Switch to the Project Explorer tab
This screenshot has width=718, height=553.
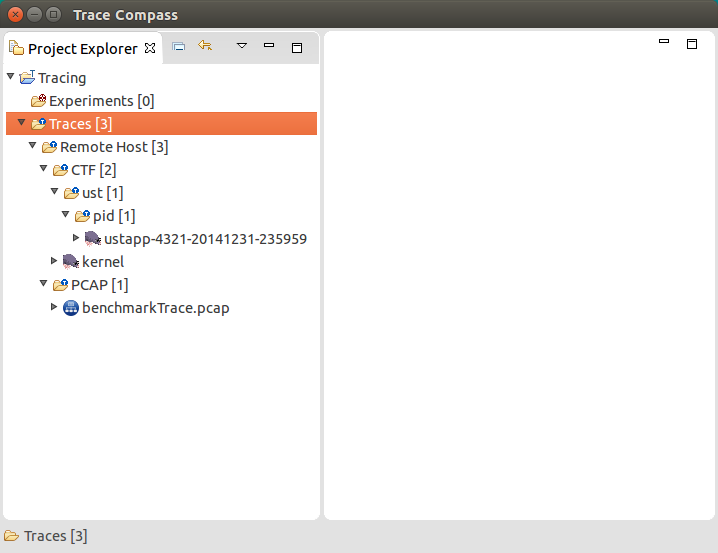tap(82, 48)
